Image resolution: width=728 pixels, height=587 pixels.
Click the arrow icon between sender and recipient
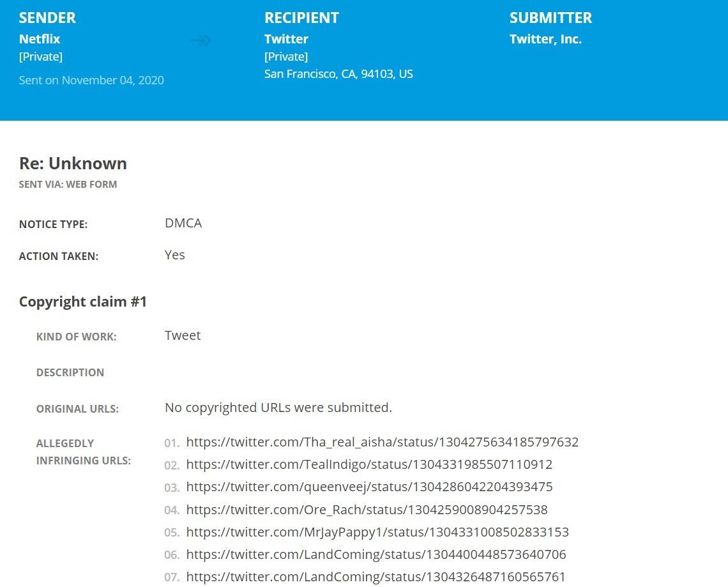tap(201, 40)
